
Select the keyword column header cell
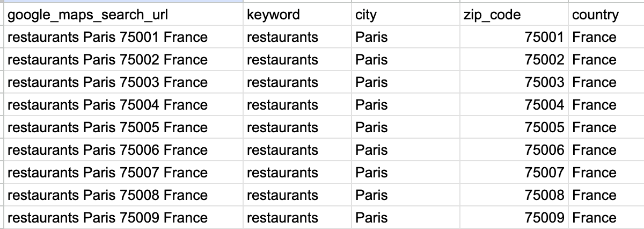coord(297,15)
